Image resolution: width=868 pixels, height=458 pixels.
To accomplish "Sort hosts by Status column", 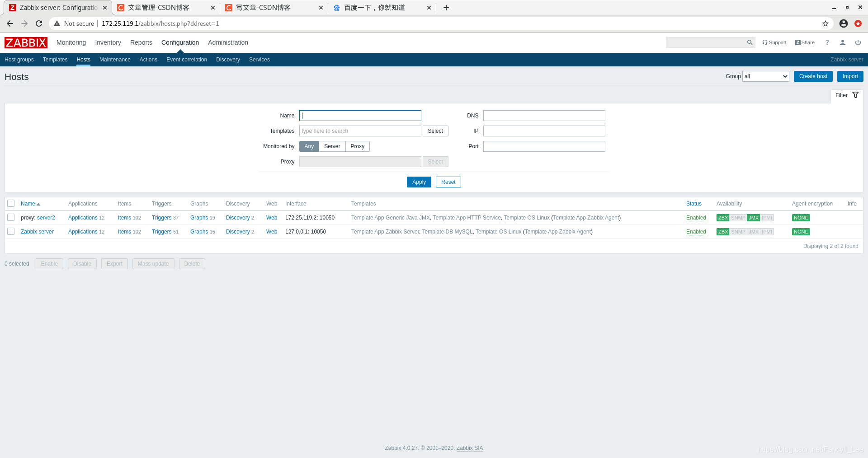I will point(694,204).
